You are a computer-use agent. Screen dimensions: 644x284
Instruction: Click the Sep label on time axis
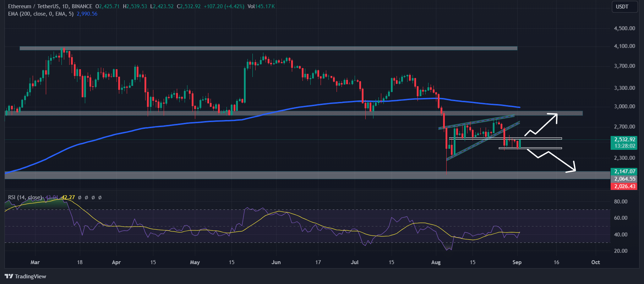click(x=517, y=262)
